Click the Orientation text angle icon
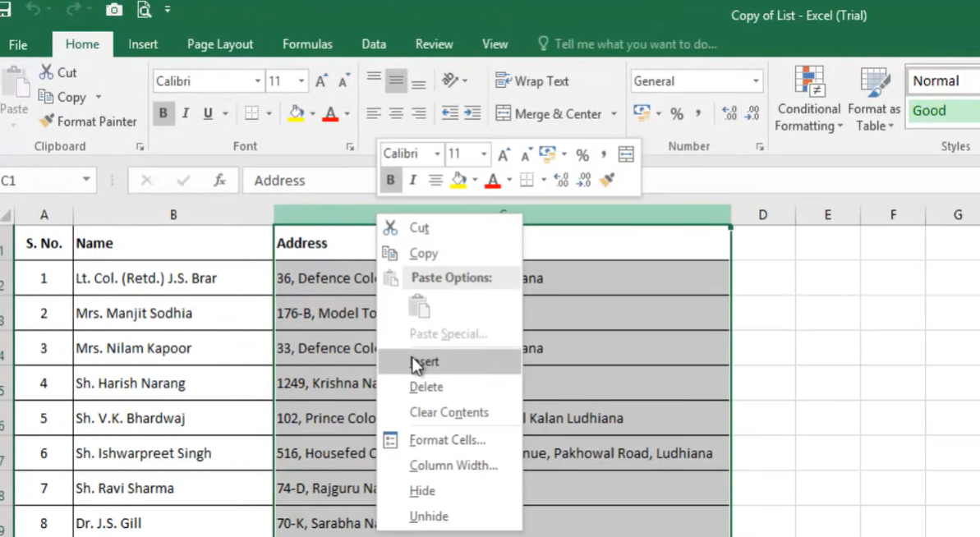980x537 pixels. coord(450,80)
